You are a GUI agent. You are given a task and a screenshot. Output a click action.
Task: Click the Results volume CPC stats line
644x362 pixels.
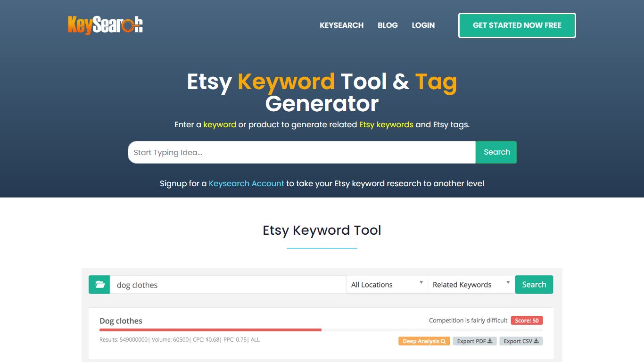180,339
